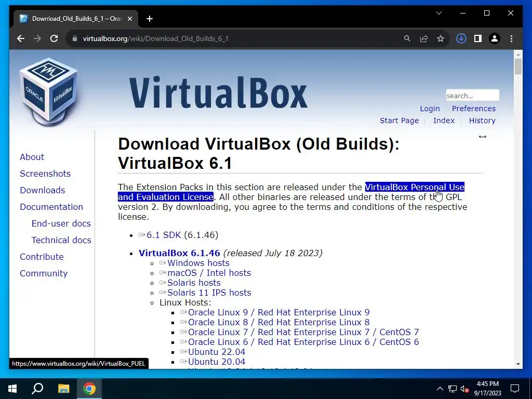Open the notification center icon
The image size is (532, 399).
pyautogui.click(x=515, y=389)
